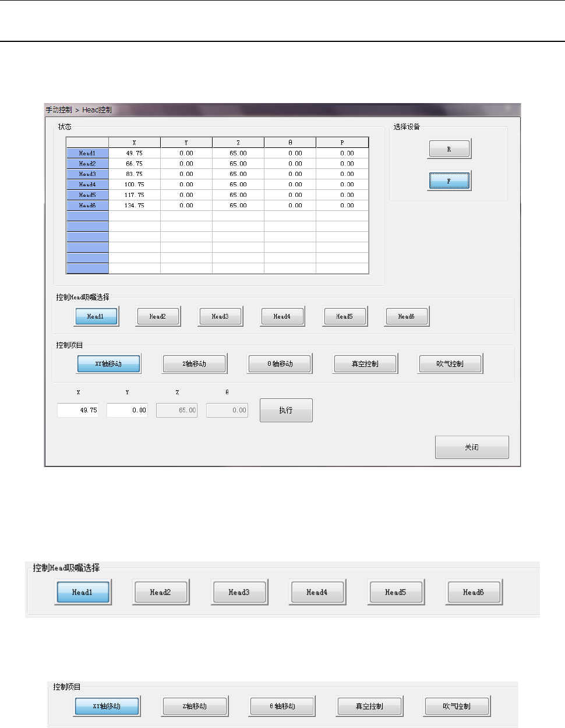Choose Head6 nozzle in the dialog

tap(407, 316)
